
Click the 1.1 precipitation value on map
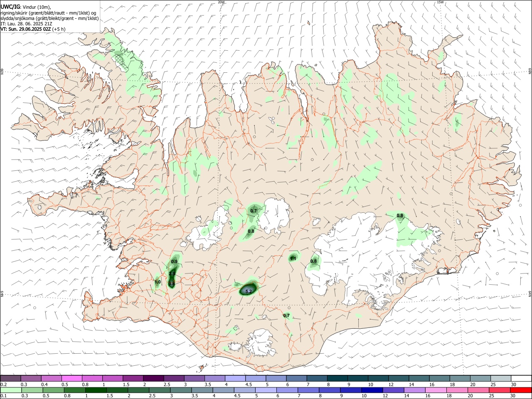point(293,259)
